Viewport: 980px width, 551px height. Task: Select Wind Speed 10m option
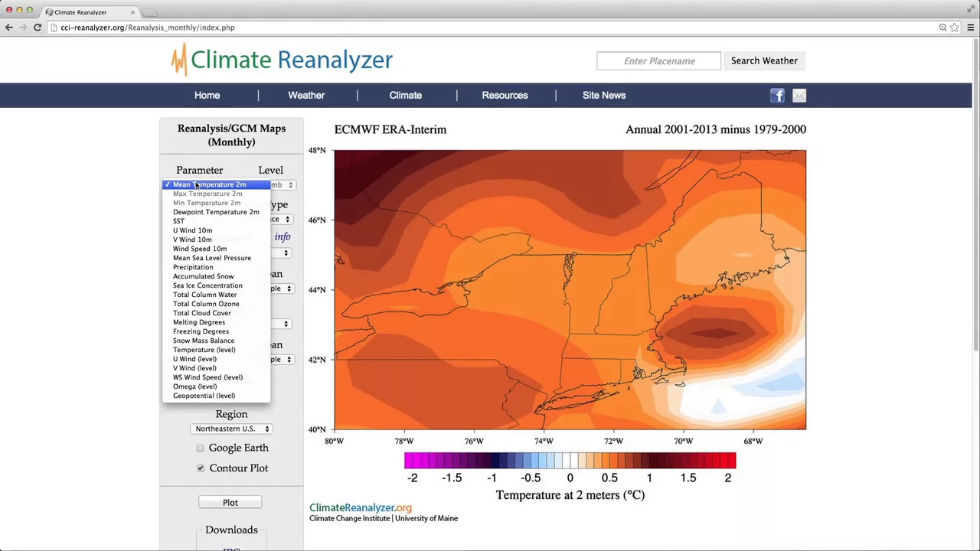point(216,249)
